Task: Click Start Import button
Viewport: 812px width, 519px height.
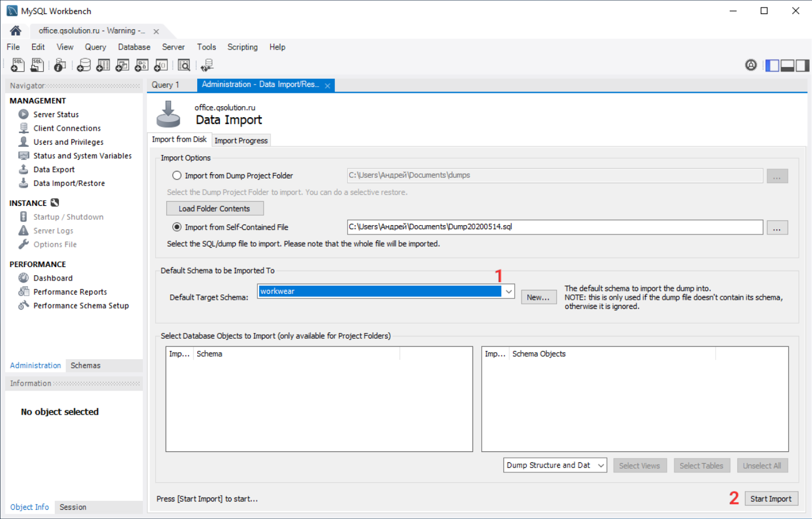Action: pyautogui.click(x=771, y=499)
